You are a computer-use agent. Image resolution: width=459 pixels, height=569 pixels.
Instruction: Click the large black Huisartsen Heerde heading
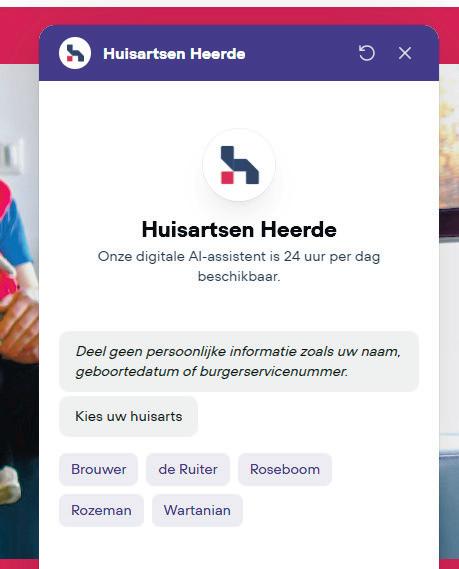(x=239, y=229)
